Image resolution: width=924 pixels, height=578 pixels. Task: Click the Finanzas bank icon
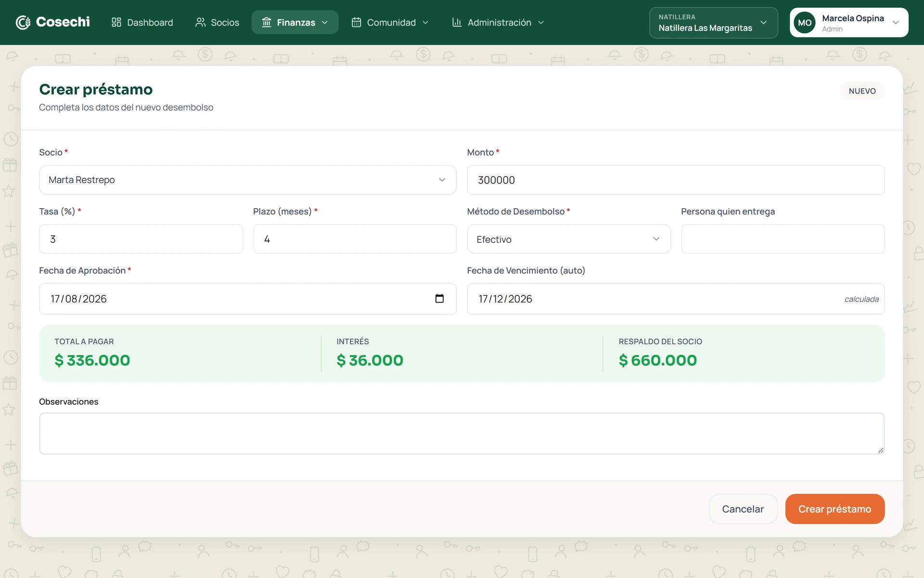point(267,22)
